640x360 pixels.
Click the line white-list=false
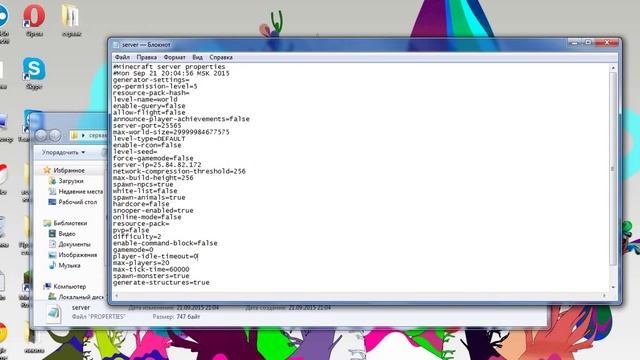145,191
